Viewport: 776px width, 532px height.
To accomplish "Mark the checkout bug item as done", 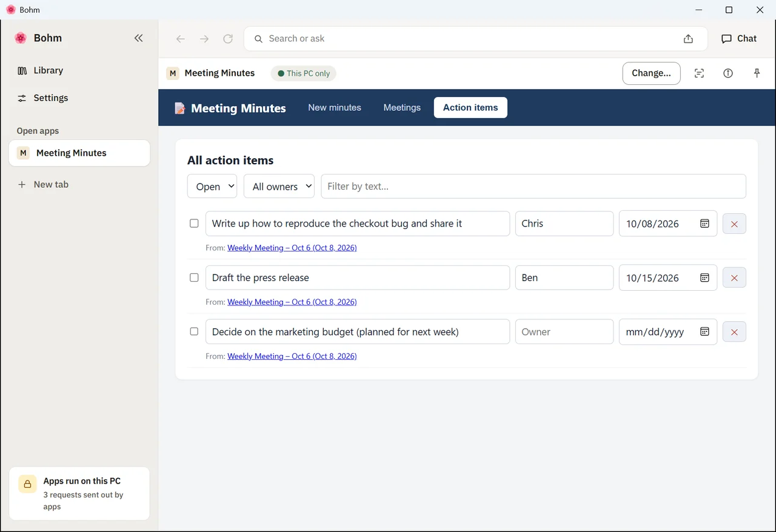I will click(x=194, y=224).
